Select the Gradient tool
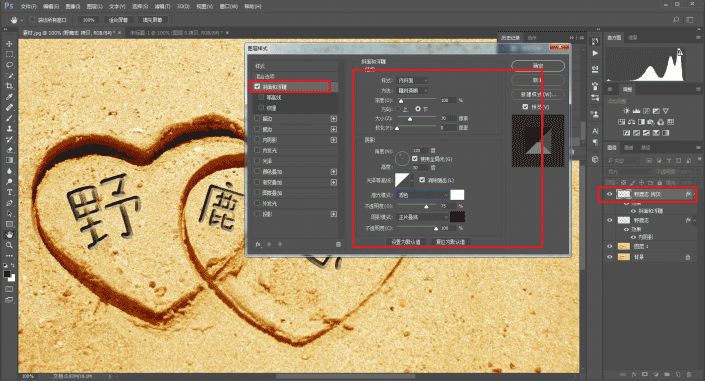 tap(9, 160)
